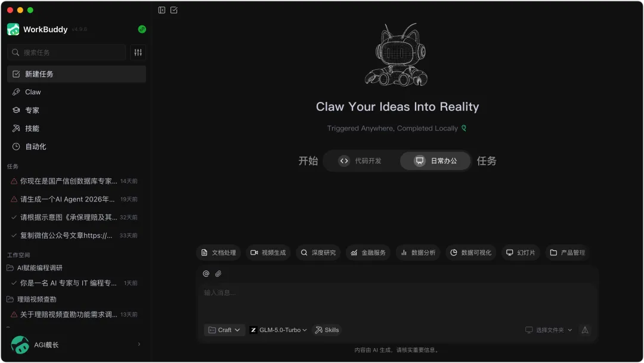The height and width of the screenshot is (363, 644).
Task: Select the 深度研究 shortcut chip
Action: pyautogui.click(x=318, y=253)
